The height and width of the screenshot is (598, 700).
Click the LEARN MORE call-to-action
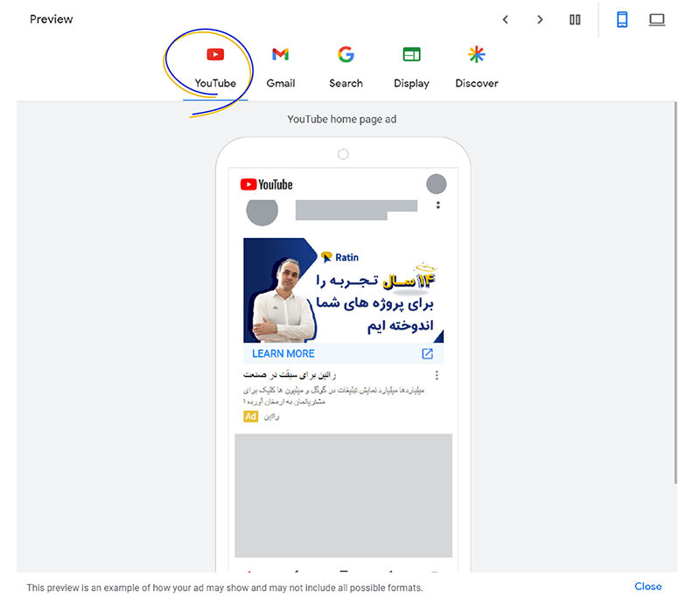283,353
